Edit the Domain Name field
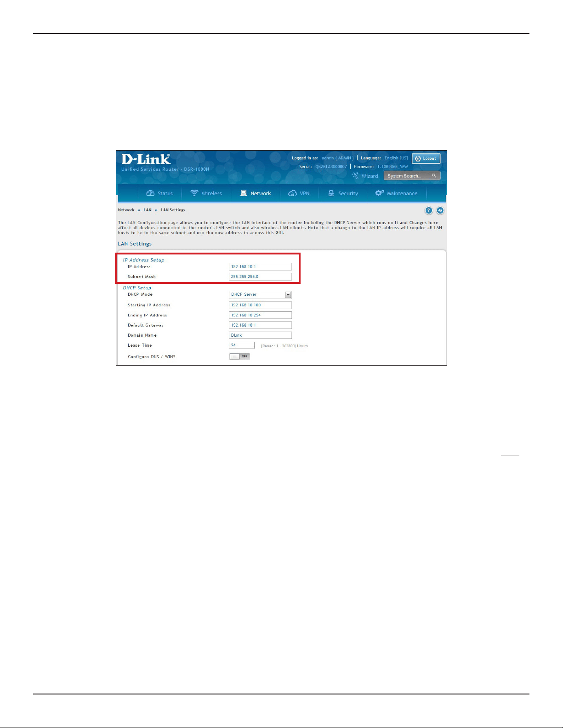 point(260,335)
